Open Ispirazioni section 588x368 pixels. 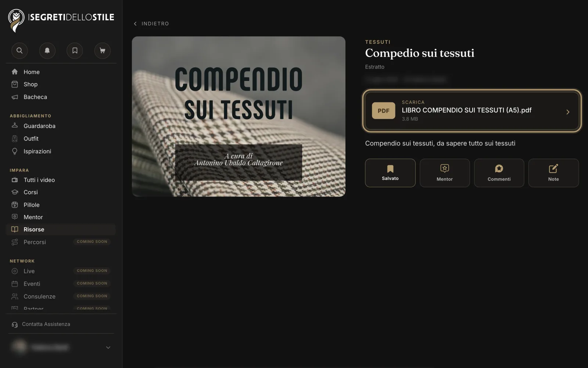point(61,151)
